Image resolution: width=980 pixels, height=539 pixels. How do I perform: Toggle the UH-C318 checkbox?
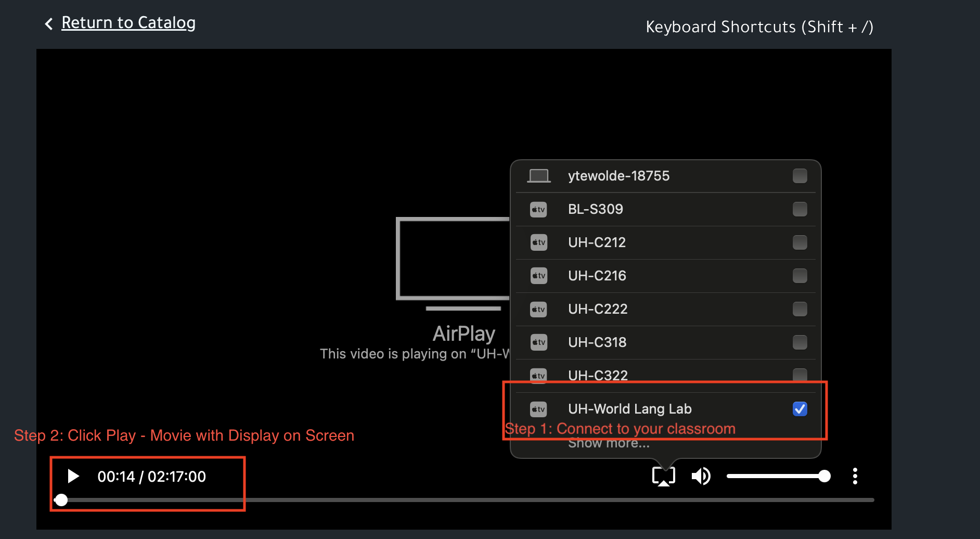tap(800, 342)
